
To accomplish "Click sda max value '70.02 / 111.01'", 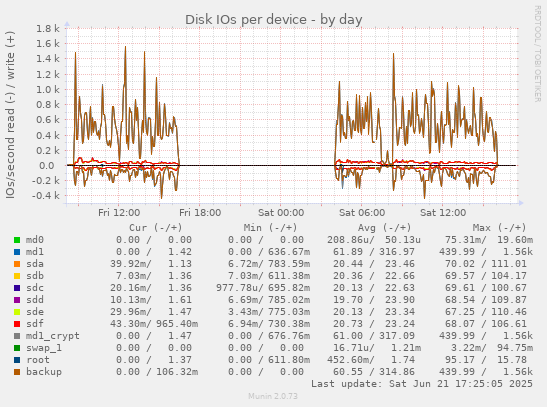I will pyautogui.click(x=486, y=264).
